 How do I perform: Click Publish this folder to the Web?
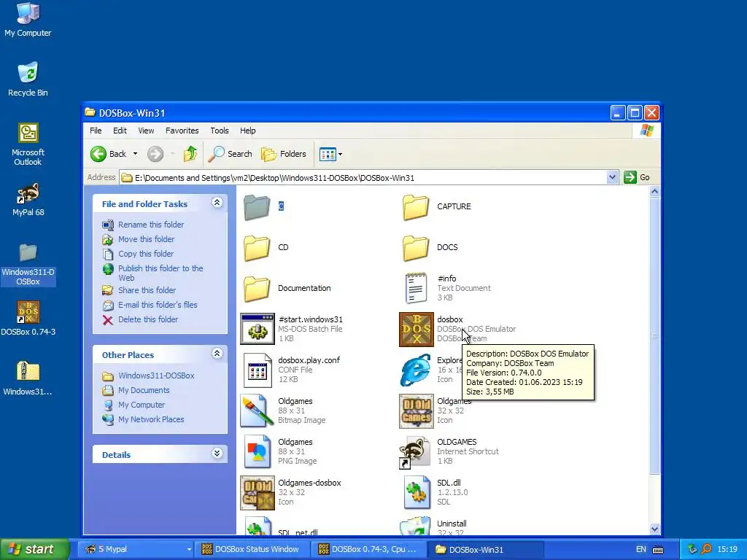point(160,273)
